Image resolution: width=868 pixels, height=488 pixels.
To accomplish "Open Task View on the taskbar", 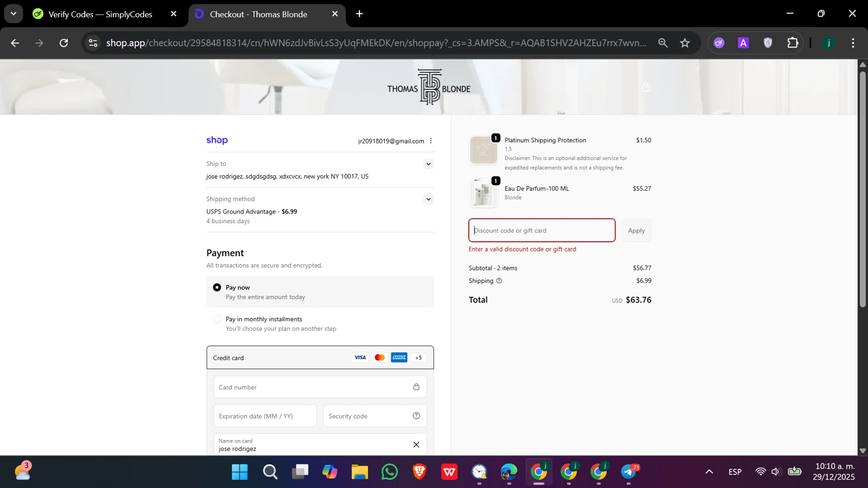I will tap(300, 472).
